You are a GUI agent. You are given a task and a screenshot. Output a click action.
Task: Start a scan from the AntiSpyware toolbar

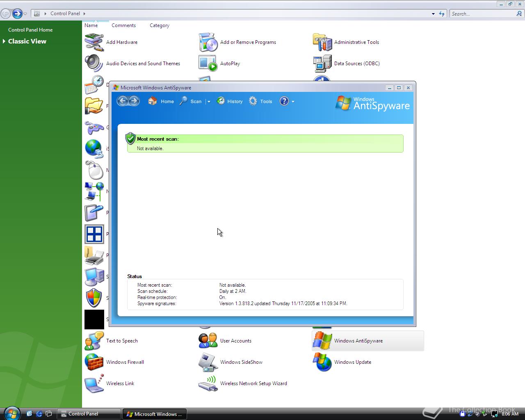click(x=191, y=101)
